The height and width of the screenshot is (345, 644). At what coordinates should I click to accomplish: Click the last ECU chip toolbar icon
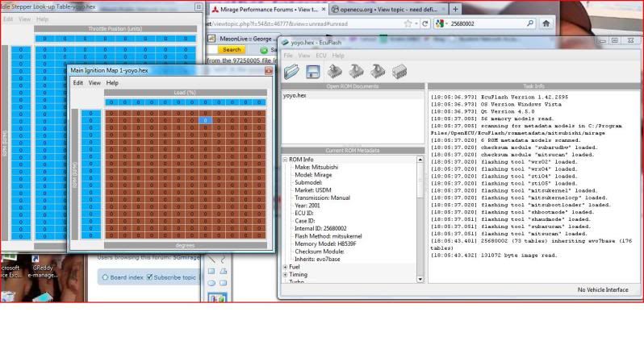399,73
